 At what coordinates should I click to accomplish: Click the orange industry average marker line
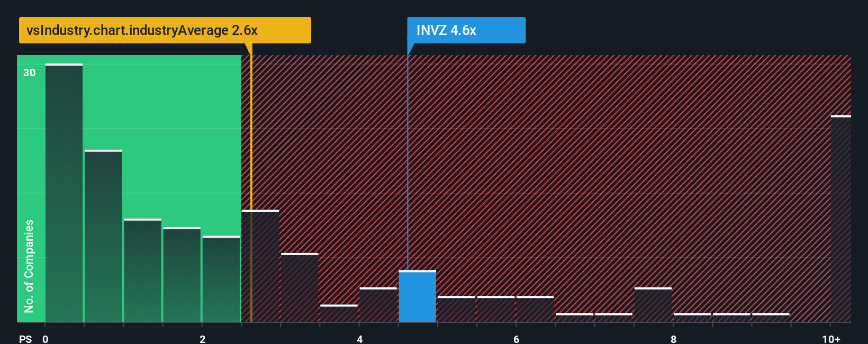(x=251, y=183)
